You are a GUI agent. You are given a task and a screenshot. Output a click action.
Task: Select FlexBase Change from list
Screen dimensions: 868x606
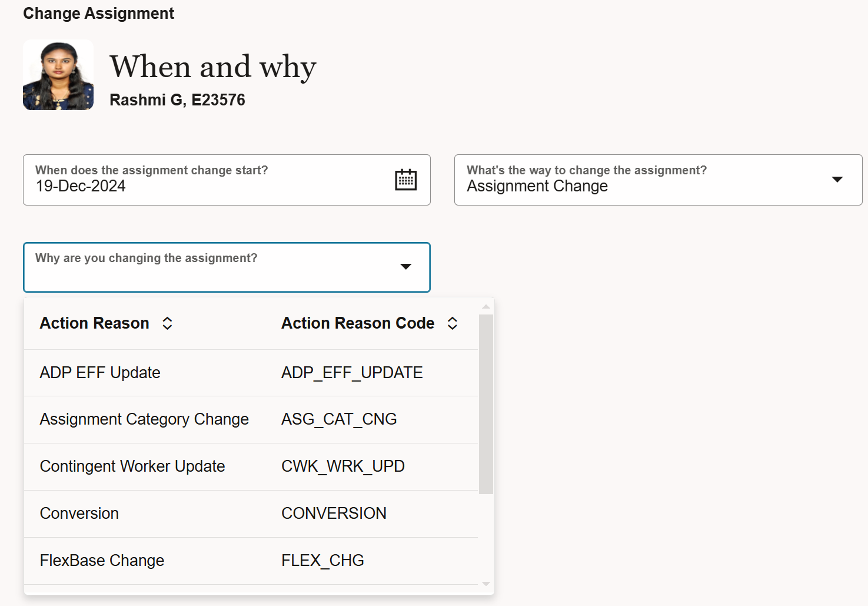(102, 561)
